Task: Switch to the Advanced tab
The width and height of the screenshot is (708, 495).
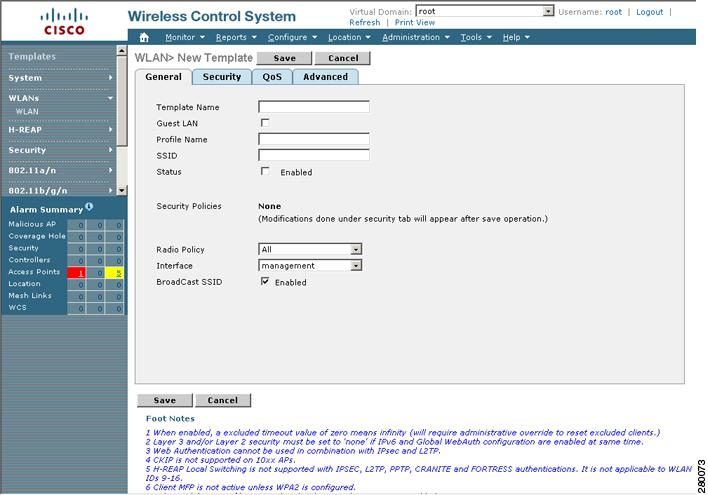Action: click(325, 77)
